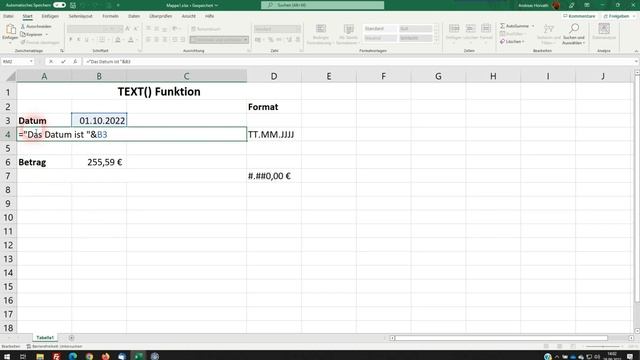Toggle the Automatisches Speichern switch
The height and width of the screenshot is (360, 640).
[60, 5]
